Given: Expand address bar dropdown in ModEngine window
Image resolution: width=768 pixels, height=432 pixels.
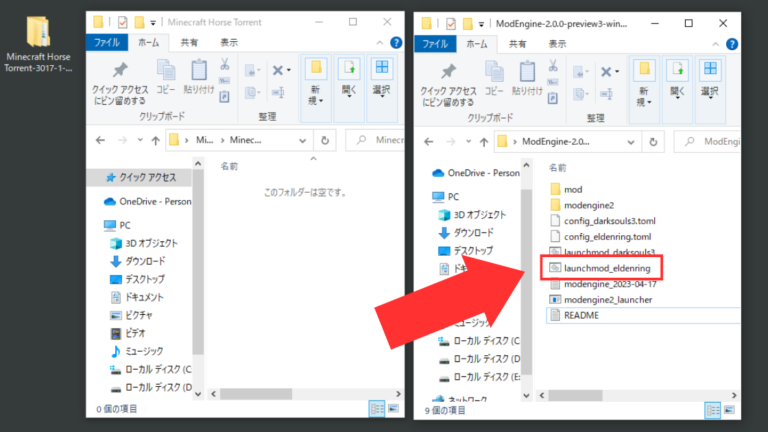Looking at the screenshot, I should 631,140.
